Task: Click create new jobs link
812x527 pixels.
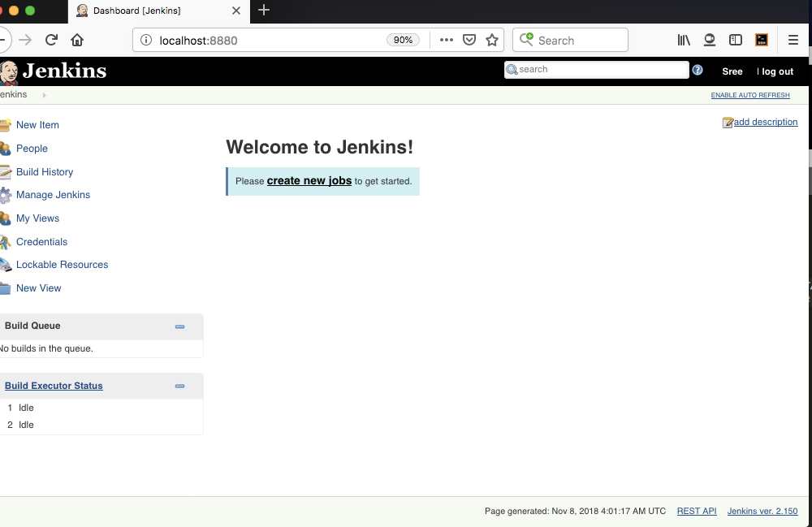Action: point(309,180)
